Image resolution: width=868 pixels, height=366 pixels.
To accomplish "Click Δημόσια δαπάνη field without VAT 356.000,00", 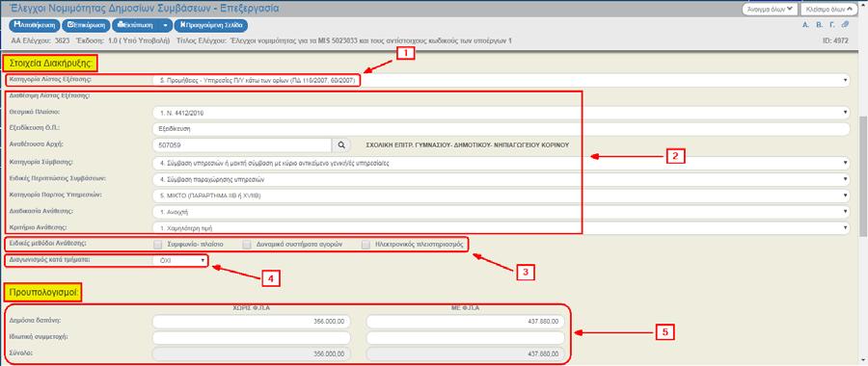I will [252, 322].
